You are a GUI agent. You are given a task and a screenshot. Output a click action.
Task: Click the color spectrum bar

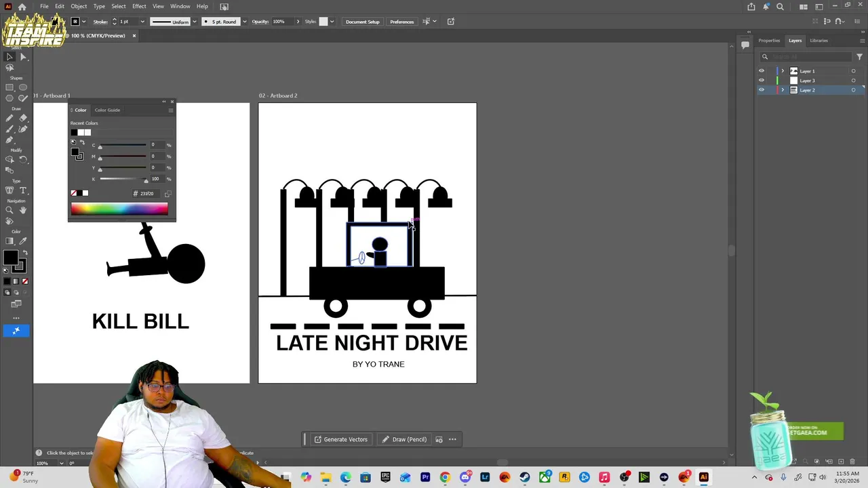(119, 209)
